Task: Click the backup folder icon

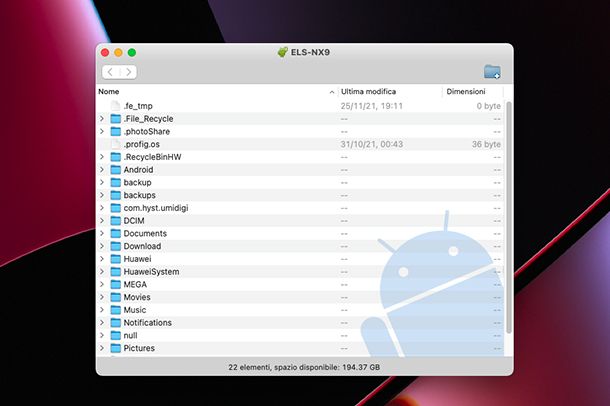Action: click(x=116, y=182)
